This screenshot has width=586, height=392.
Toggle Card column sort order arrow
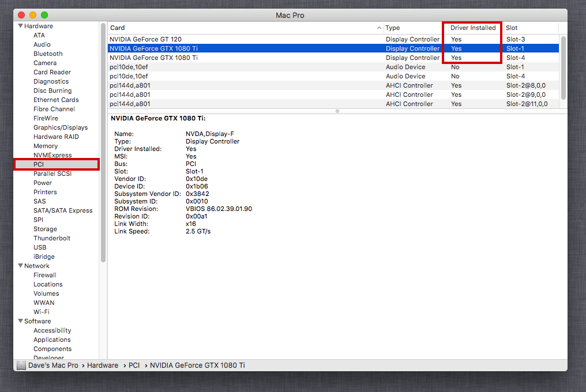tap(379, 28)
